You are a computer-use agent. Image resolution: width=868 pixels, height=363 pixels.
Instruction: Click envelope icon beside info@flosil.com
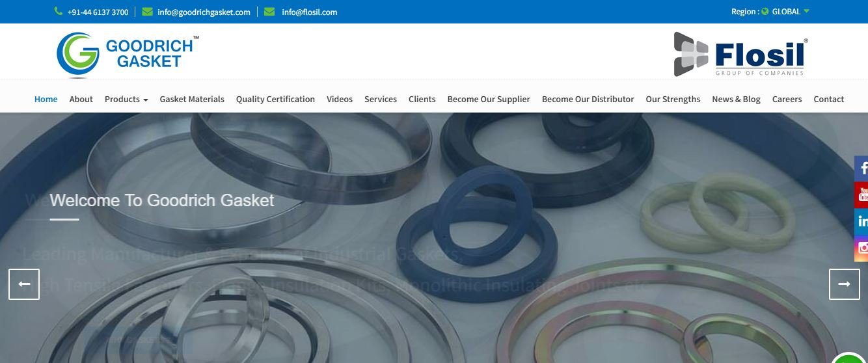269,12
